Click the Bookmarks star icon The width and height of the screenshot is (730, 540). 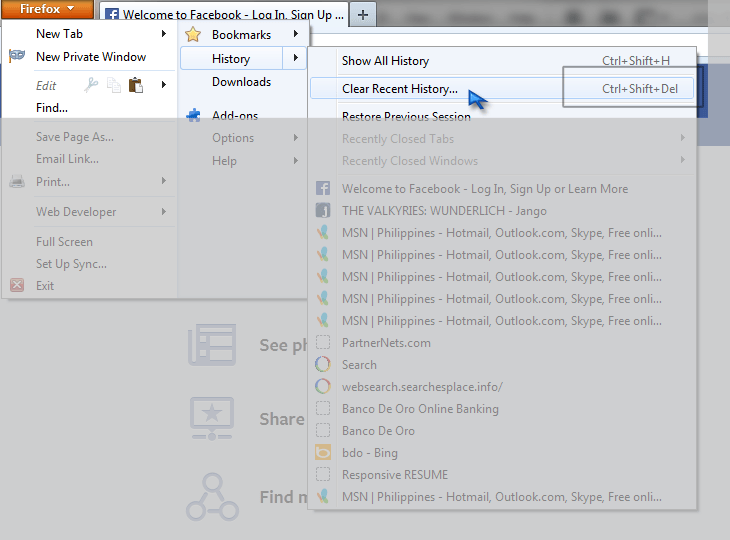(193, 34)
